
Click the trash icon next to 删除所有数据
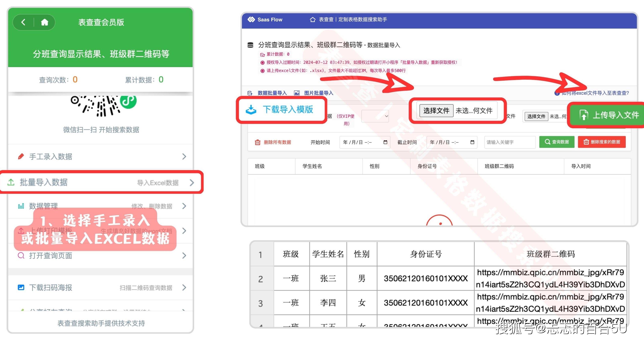click(x=258, y=142)
